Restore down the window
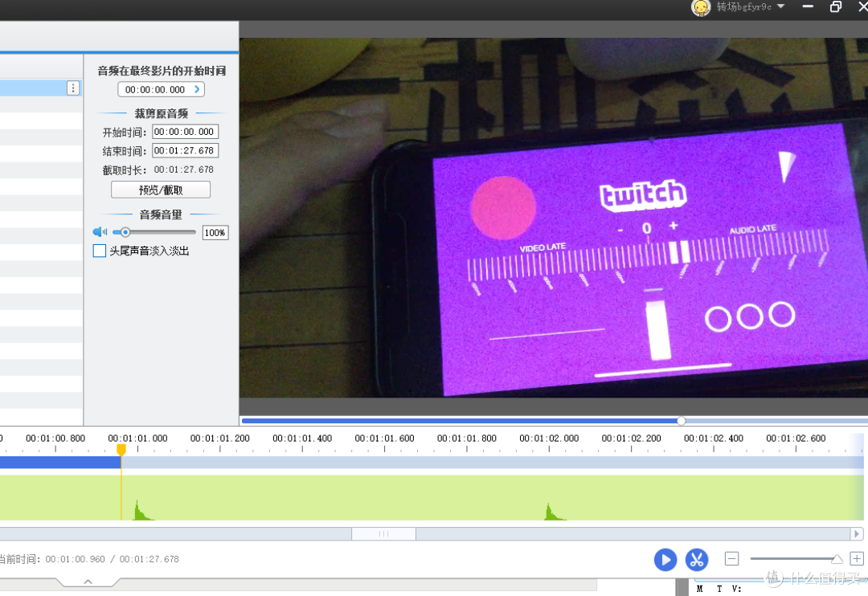This screenshot has width=868, height=596. click(x=836, y=6)
